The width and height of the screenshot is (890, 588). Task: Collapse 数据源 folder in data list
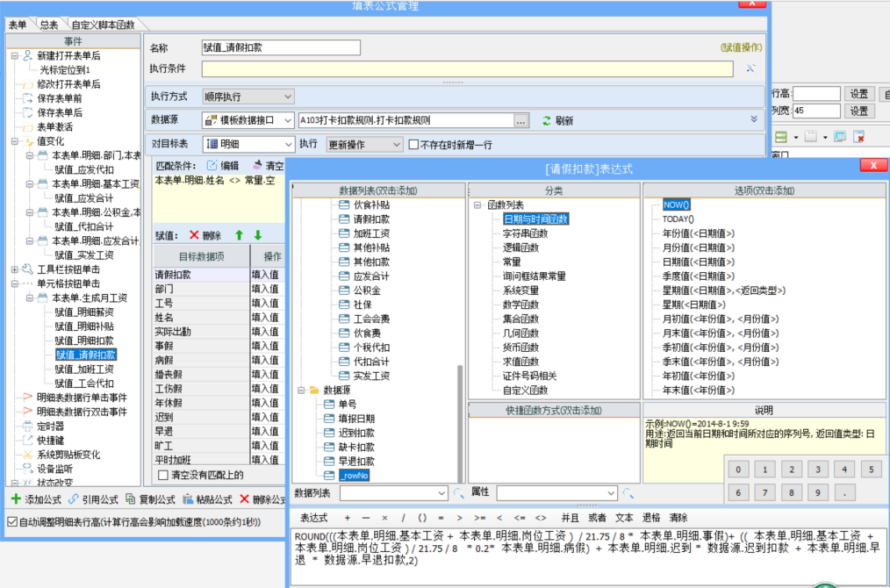point(301,391)
